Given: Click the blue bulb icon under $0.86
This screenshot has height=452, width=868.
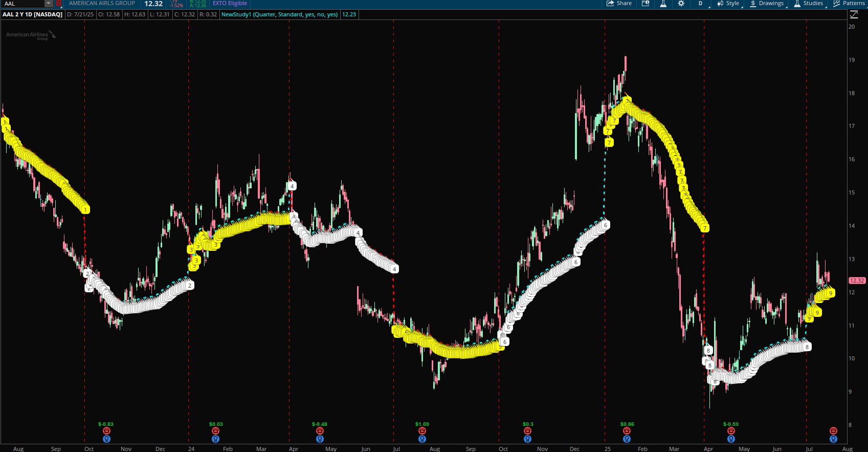Looking at the screenshot, I should (x=627, y=439).
